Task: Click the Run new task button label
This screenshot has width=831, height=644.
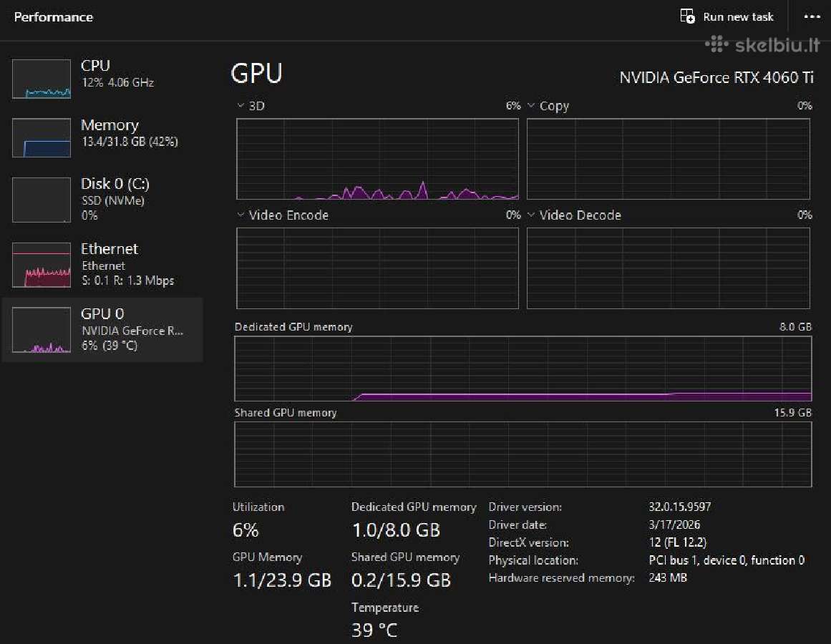Action: point(738,17)
